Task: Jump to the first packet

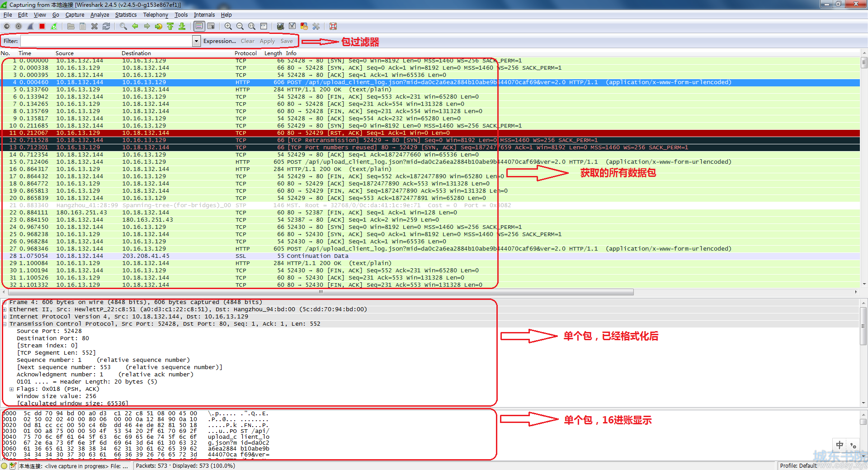Action: (170, 26)
